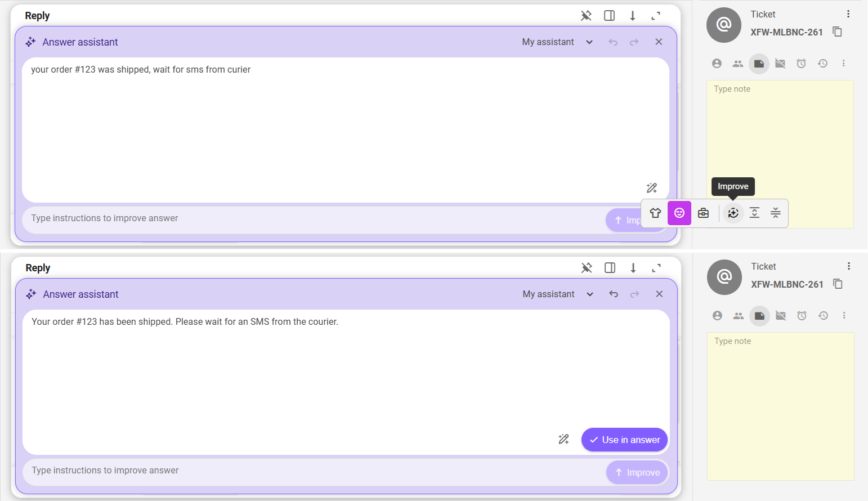The image size is (868, 501).
Task: Click the expand text icon in tone toolbar
Action: point(754,213)
